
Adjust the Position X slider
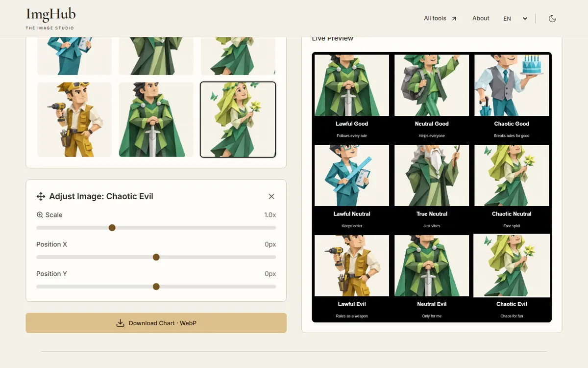pyautogui.click(x=156, y=257)
